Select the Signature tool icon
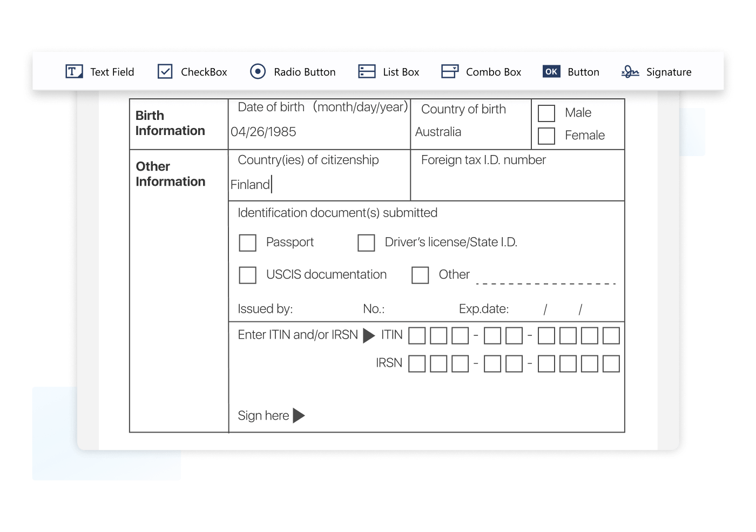The height and width of the screenshot is (532, 756). [x=630, y=71]
